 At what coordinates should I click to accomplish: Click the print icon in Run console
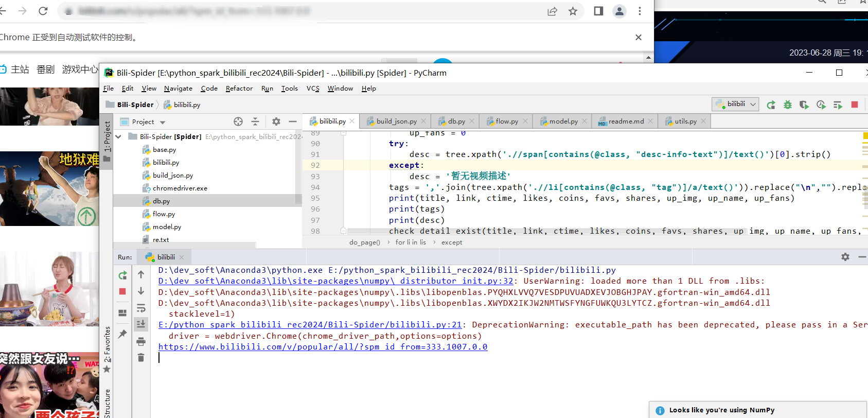tap(141, 341)
